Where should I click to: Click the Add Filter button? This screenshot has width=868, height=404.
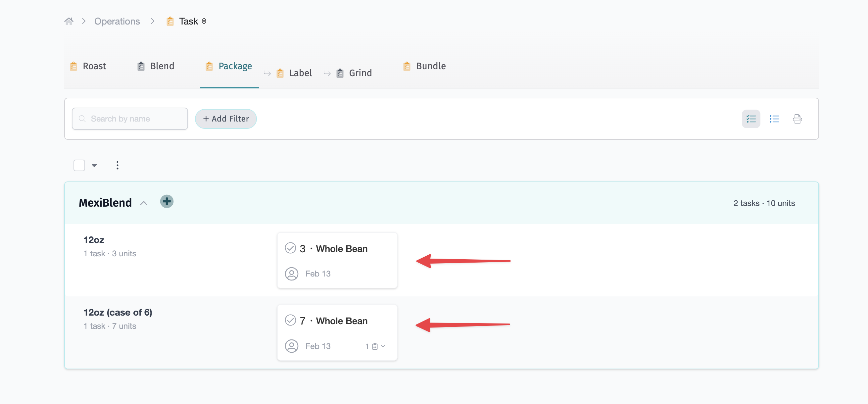click(226, 119)
